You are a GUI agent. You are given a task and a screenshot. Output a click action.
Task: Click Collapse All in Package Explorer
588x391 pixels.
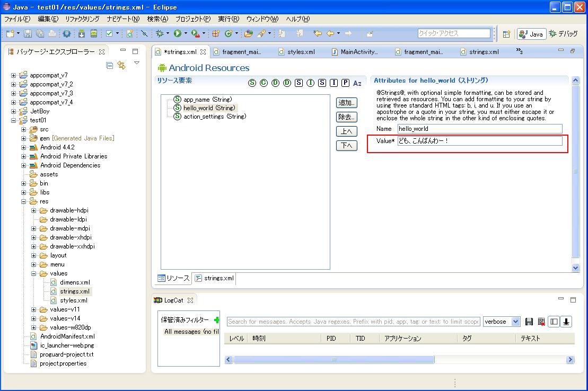pos(110,66)
